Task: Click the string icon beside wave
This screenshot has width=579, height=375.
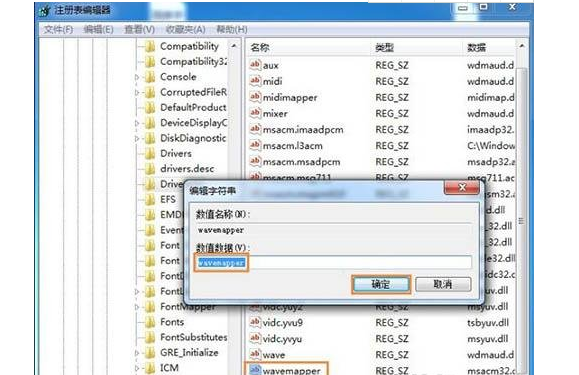Action: (255, 354)
